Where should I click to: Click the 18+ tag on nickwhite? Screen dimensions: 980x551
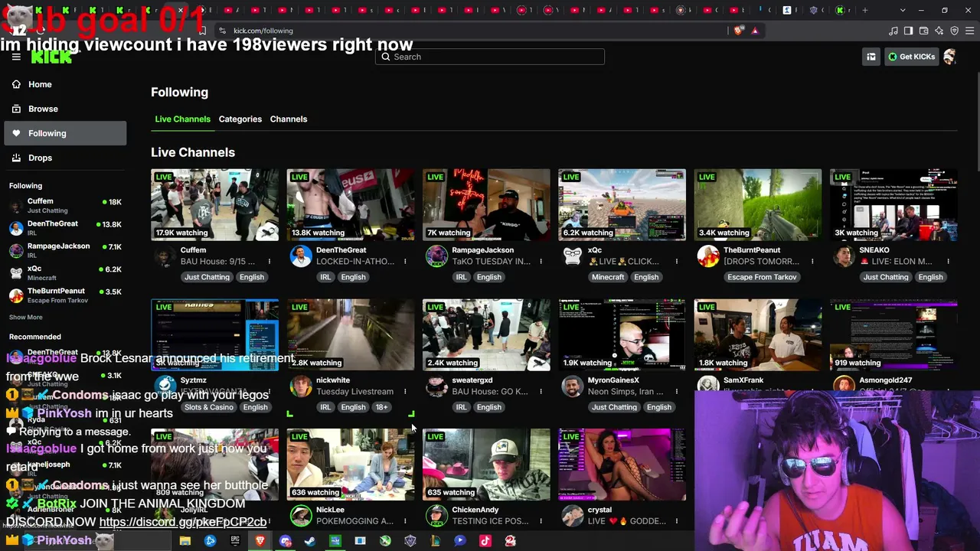coord(381,407)
